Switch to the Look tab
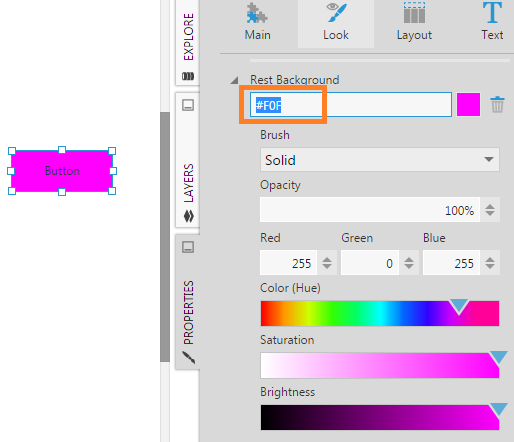 click(336, 22)
